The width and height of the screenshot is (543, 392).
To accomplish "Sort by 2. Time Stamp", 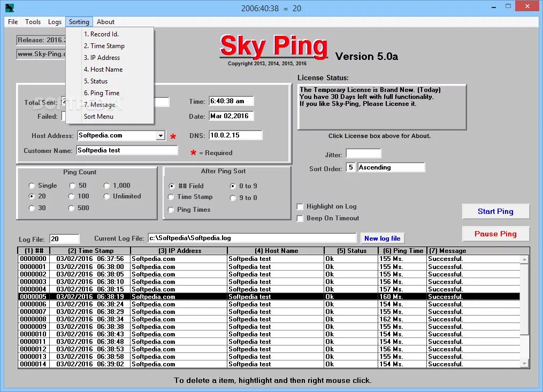I will point(110,45).
